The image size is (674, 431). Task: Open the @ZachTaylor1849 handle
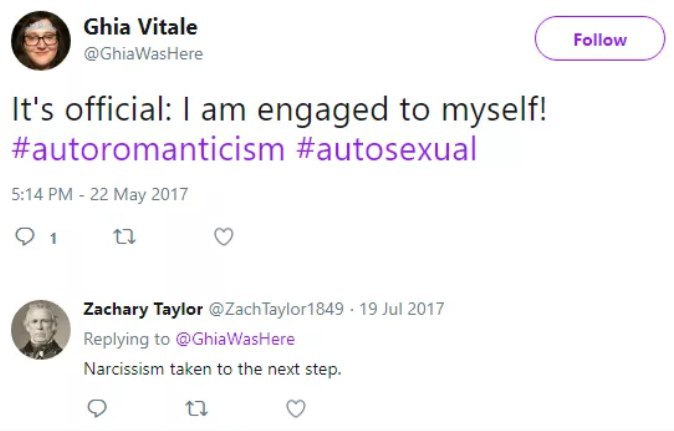(x=264, y=309)
